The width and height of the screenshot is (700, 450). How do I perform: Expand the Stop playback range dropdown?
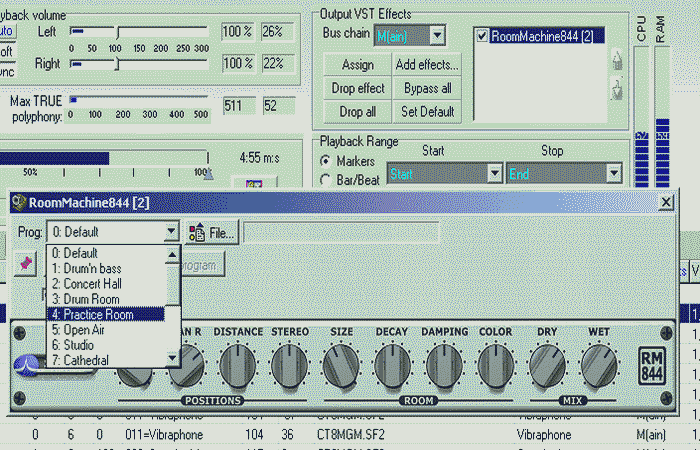point(614,173)
